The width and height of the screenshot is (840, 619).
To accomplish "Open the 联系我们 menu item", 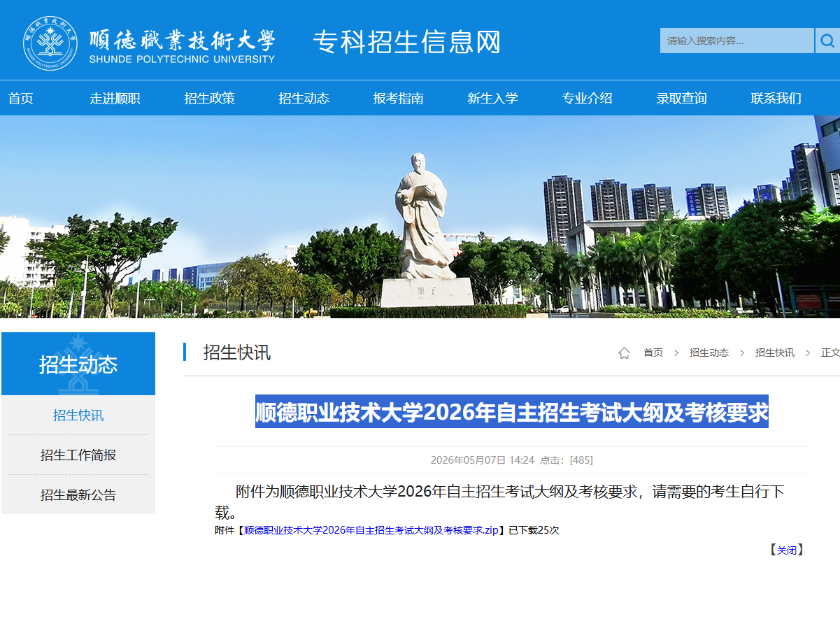I will click(776, 99).
